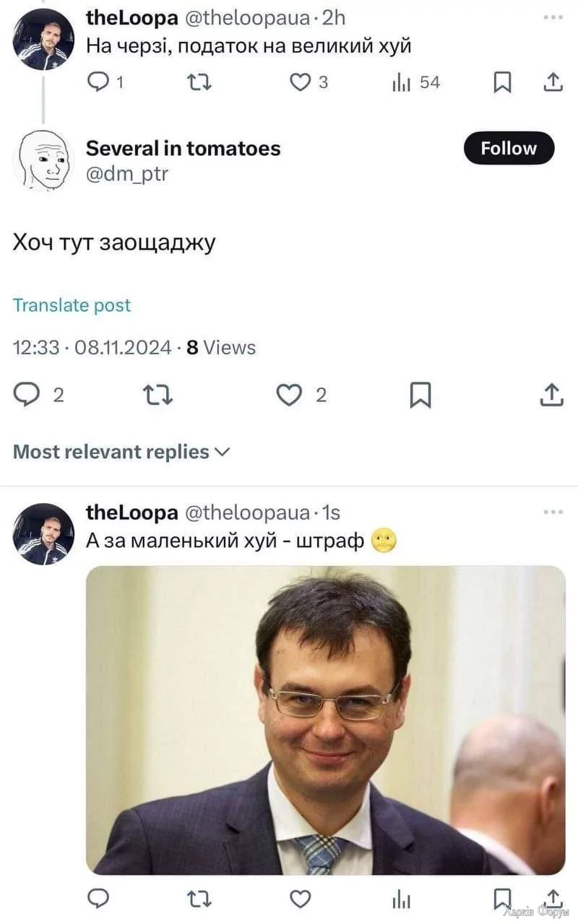Screen dimensions: 578x924
Task: Open Several in tomatoes avatar
Action: (43, 160)
